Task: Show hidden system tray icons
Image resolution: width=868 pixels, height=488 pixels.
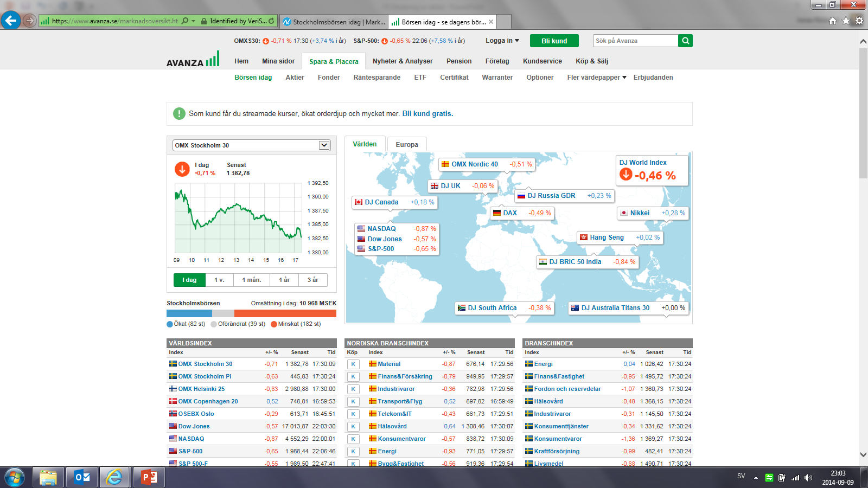Action: click(756, 478)
